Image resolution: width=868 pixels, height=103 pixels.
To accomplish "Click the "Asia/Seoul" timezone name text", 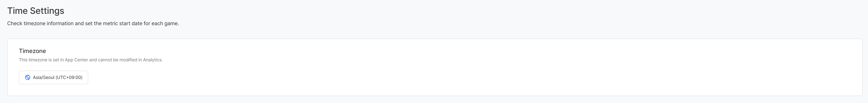I will tap(44, 77).
